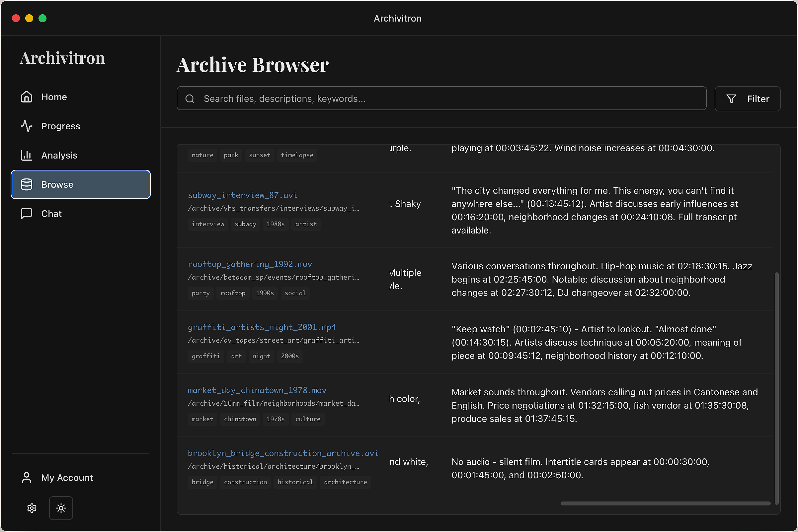Click the Analysis bar chart icon
This screenshot has height=532, width=798.
tap(27, 156)
